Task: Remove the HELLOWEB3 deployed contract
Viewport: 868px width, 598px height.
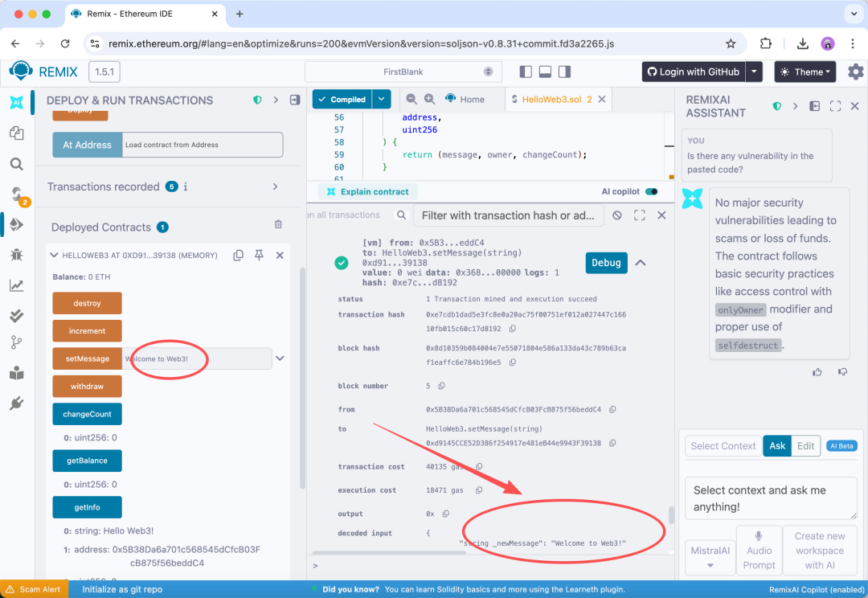Action: point(280,256)
